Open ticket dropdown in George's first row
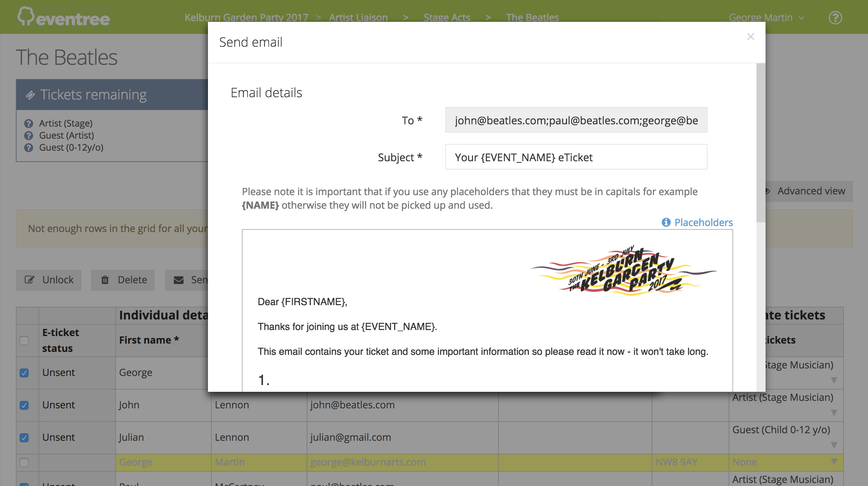868x486 pixels. (834, 381)
